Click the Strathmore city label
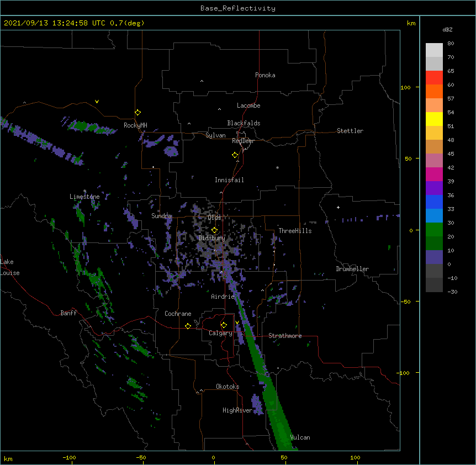Image resolution: width=476 pixels, height=465 pixels. click(x=285, y=336)
